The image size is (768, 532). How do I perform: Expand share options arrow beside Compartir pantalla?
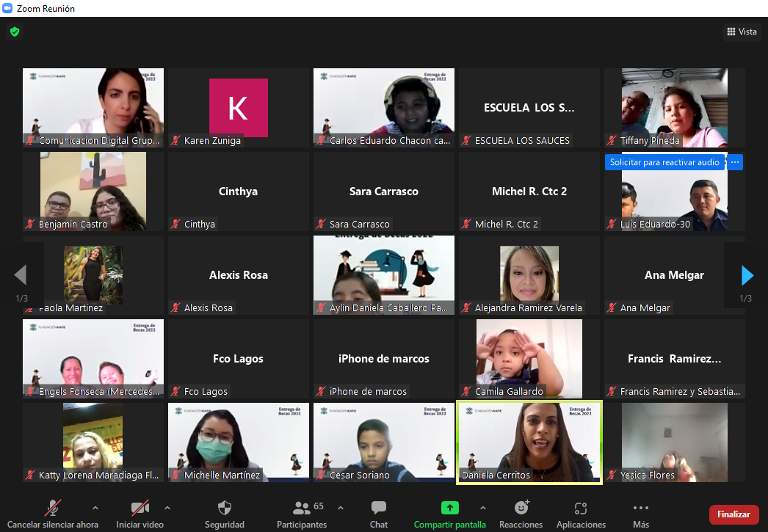coord(482,508)
